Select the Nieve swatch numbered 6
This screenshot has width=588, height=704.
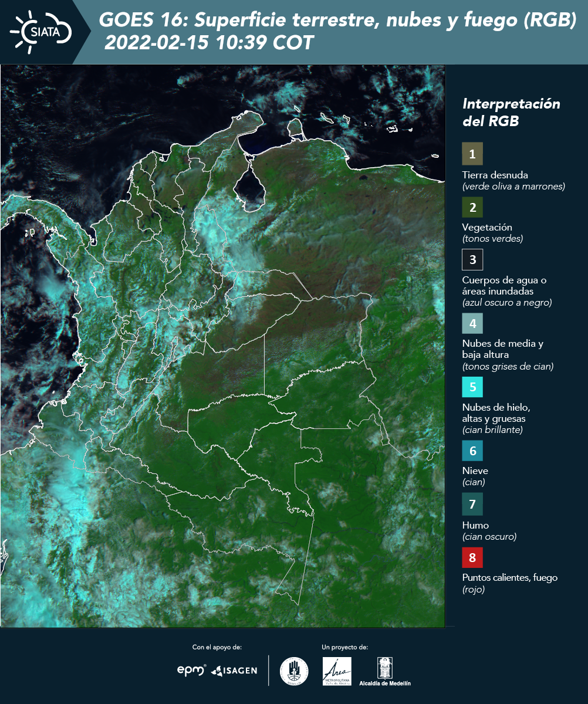472,451
